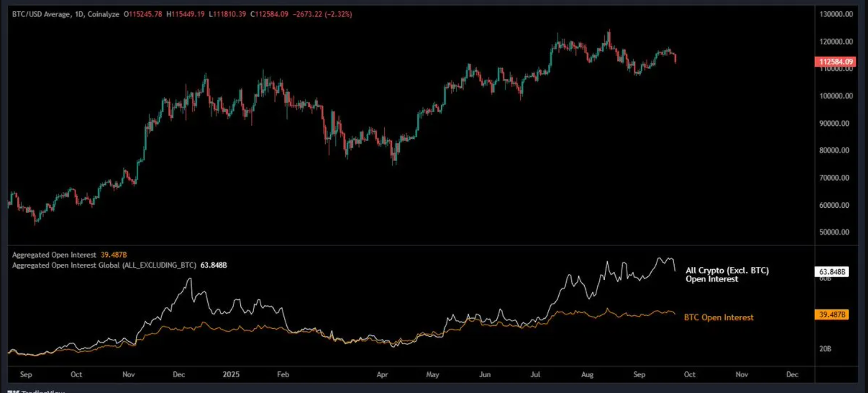Select the BTC/USD Average chart title

(66, 14)
